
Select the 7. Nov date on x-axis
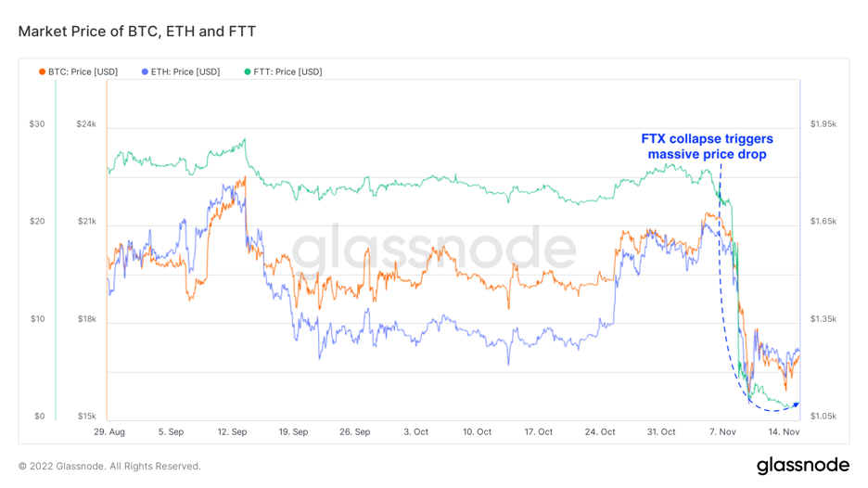pos(721,431)
